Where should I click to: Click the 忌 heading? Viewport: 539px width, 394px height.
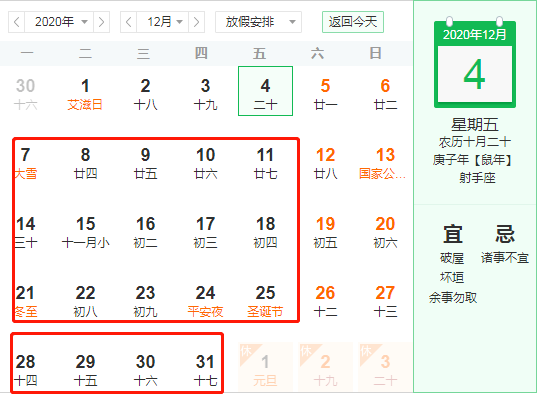(505, 234)
